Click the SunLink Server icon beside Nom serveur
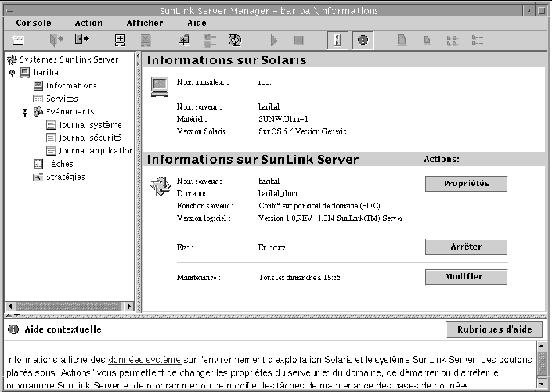Screen dimensions: 552x392 pyautogui.click(x=161, y=186)
